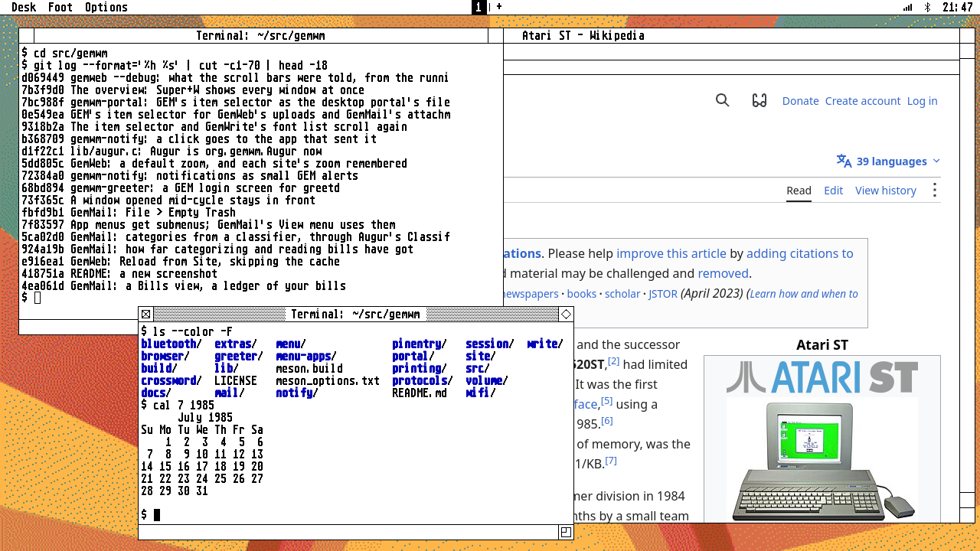This screenshot has width=980, height=551.
Task: Expand the 39 languages dropdown
Action: [888, 161]
